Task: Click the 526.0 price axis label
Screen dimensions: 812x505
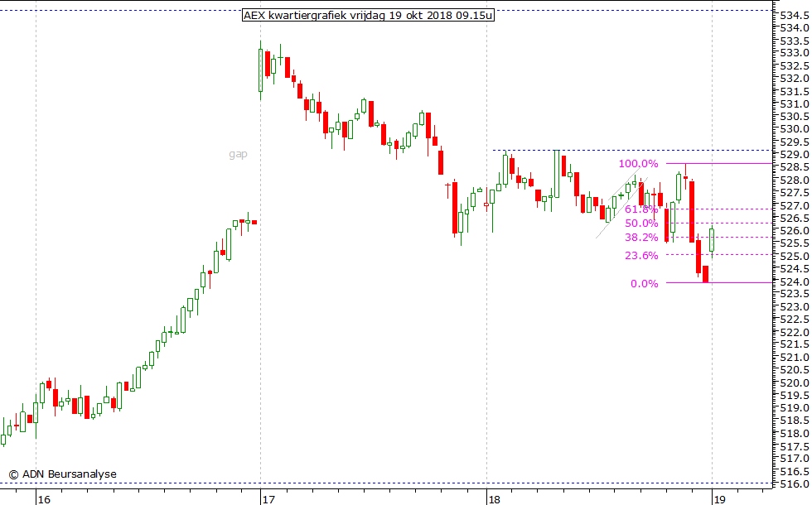Action: pos(795,231)
